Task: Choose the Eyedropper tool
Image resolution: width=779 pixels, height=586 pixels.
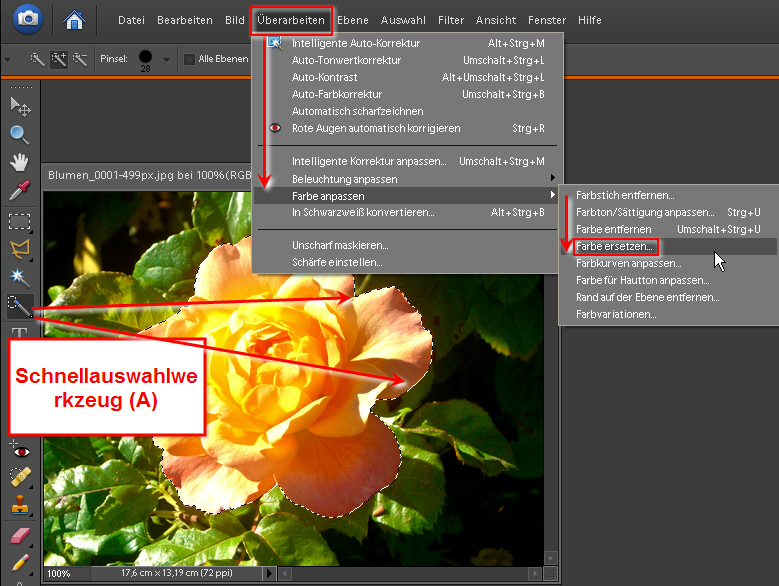Action: [19, 191]
